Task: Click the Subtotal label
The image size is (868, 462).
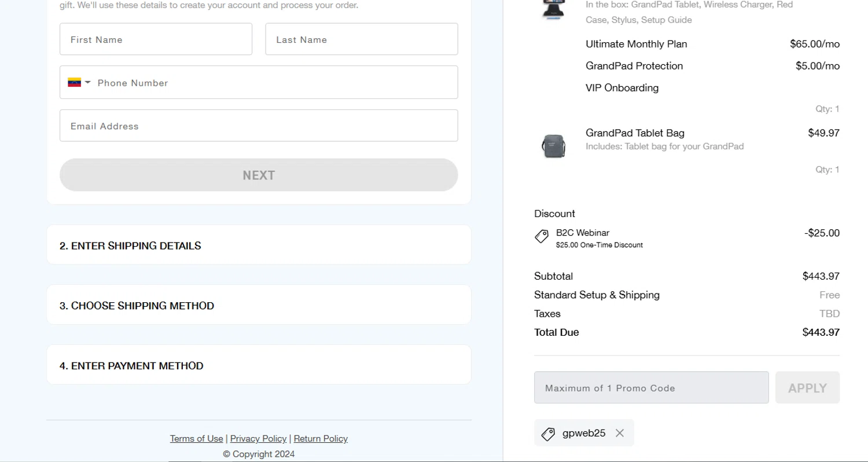Action: coord(553,276)
